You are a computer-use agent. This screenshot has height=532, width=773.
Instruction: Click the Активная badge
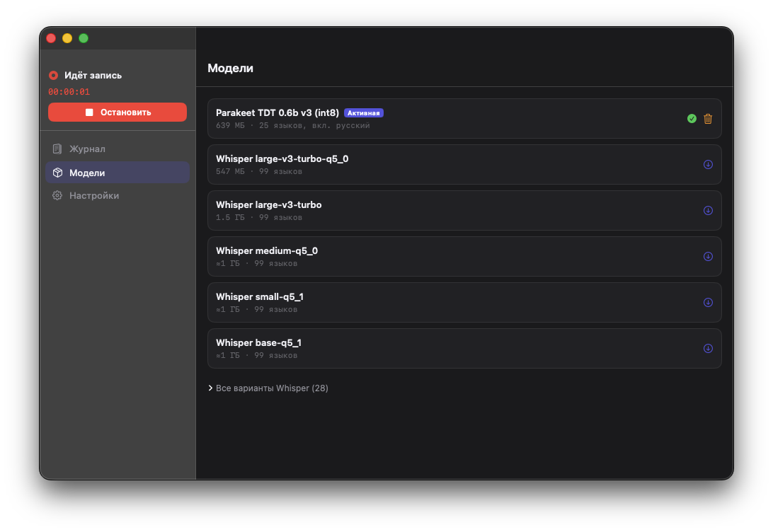364,112
